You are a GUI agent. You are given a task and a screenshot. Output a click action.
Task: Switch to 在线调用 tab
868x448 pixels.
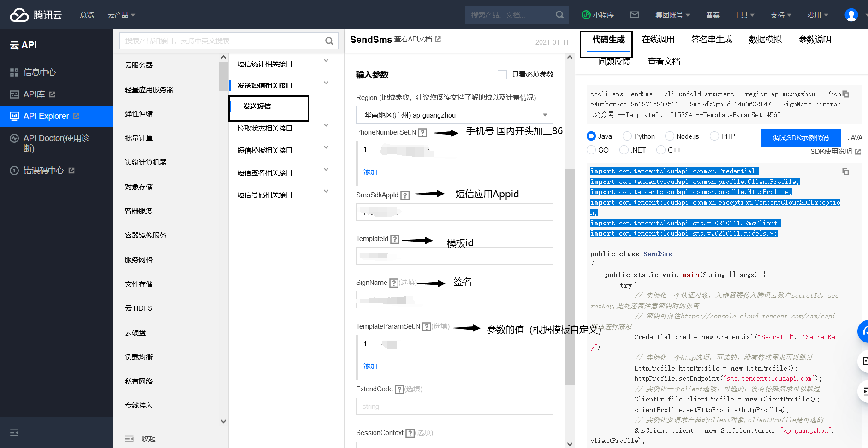click(x=658, y=40)
